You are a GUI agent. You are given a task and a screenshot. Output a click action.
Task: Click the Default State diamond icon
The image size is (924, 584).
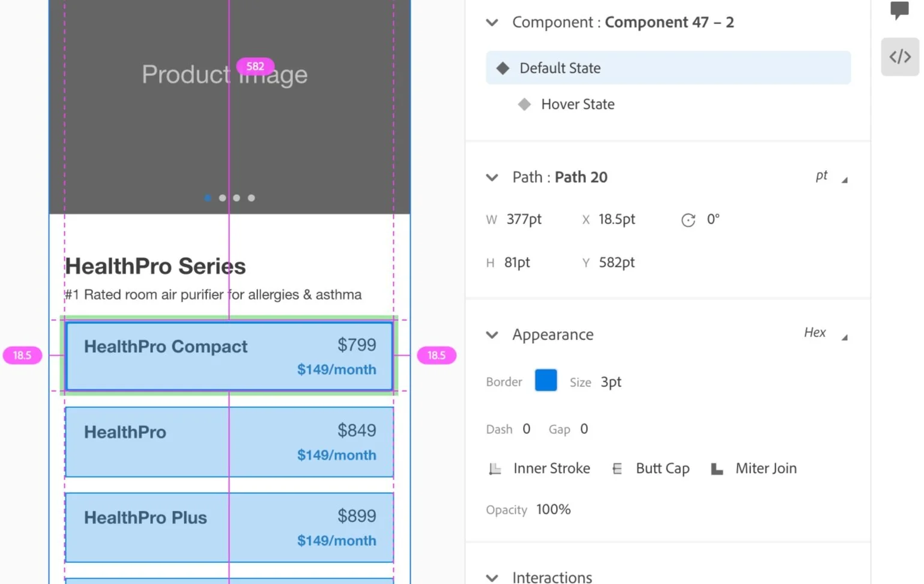tap(503, 68)
